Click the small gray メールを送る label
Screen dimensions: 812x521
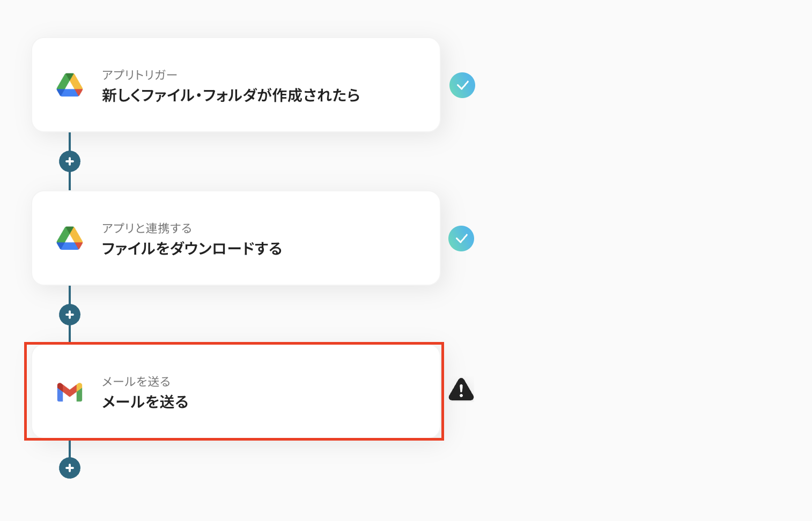point(136,382)
